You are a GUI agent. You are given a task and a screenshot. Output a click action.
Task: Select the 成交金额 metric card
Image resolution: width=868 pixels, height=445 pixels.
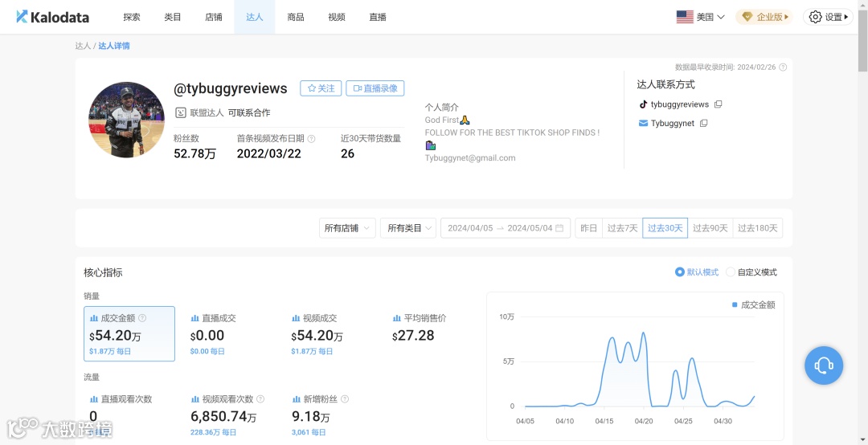tap(129, 334)
